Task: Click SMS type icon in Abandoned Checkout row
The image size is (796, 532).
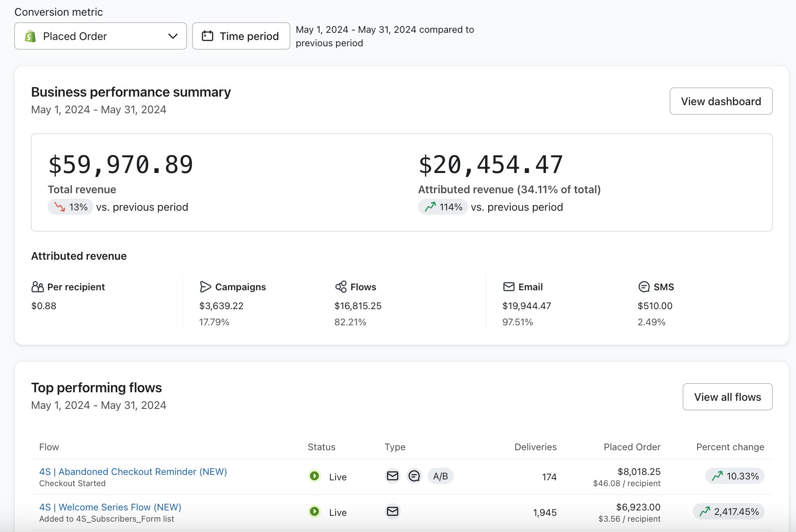Action: click(414, 476)
